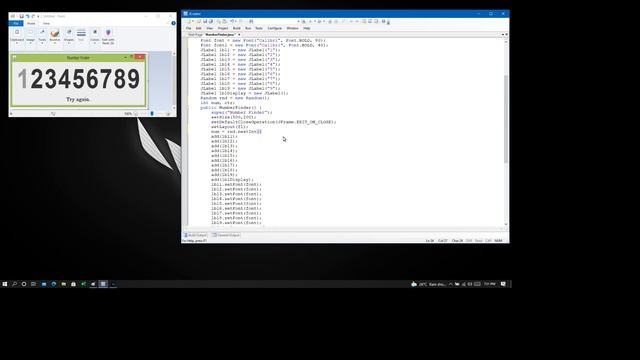
Task: Show hidden system tray icons
Action: click(x=451, y=284)
